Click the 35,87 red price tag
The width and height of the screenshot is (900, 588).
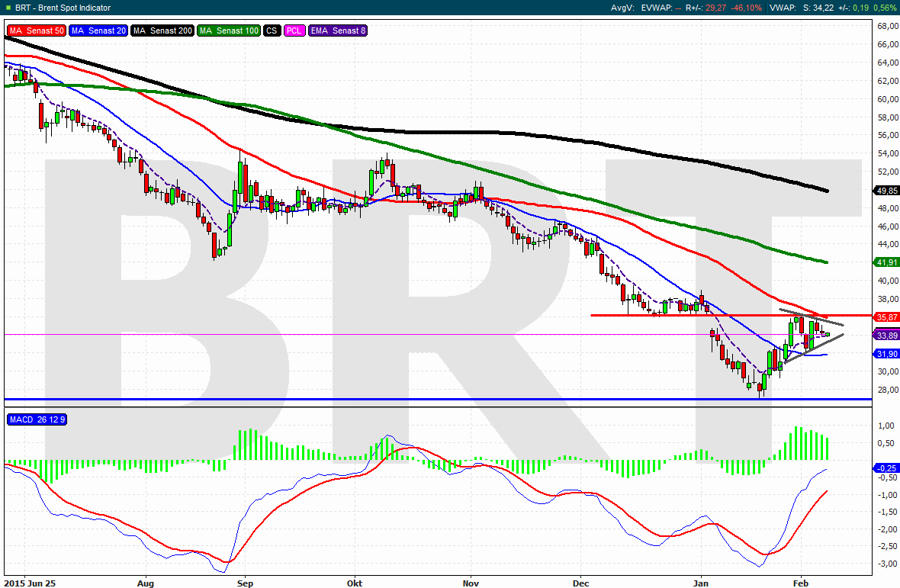tap(887, 316)
